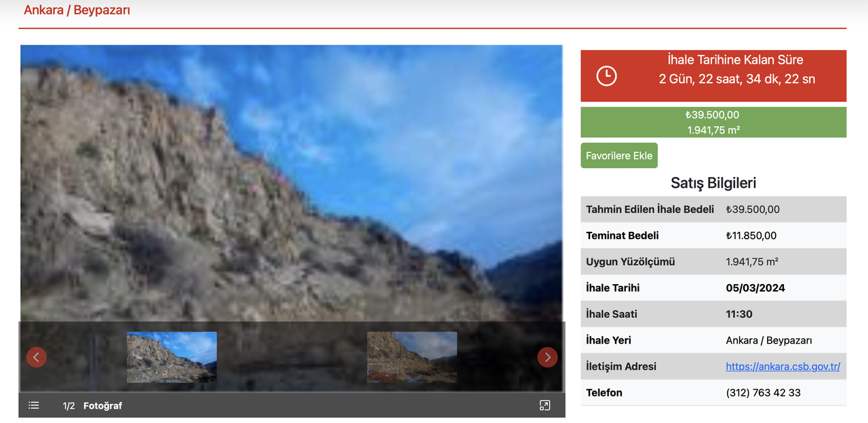This screenshot has width=868, height=423.
Task: Click the 11:30 time value
Action: [739, 315]
